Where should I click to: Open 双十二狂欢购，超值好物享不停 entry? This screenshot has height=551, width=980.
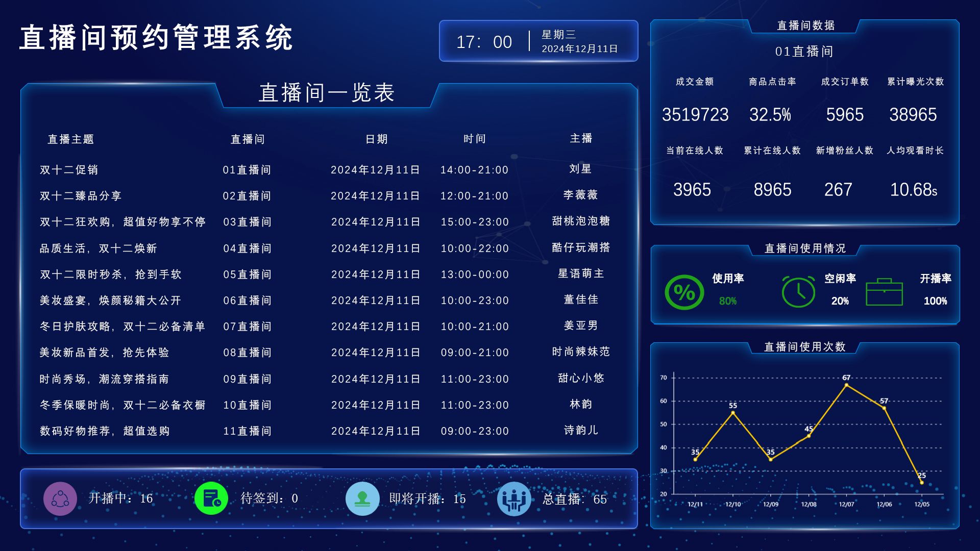(122, 222)
